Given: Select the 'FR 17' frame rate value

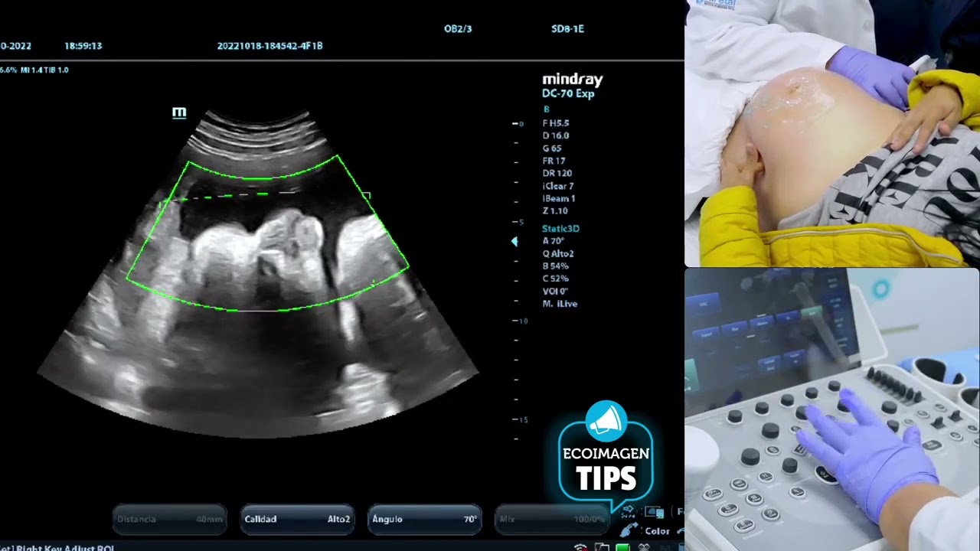Looking at the screenshot, I should 554,161.
